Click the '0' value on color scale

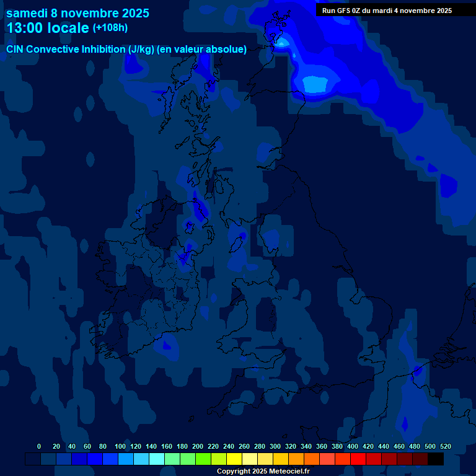(39, 446)
